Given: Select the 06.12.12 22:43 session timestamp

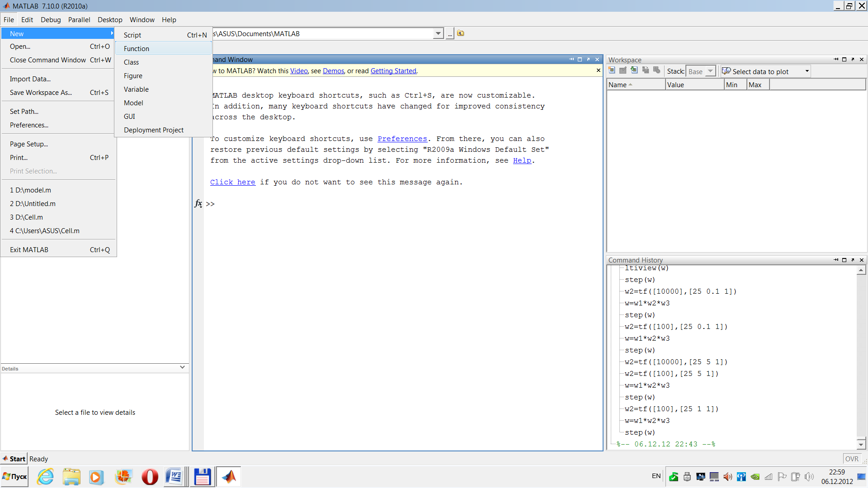Looking at the screenshot, I should [x=666, y=444].
